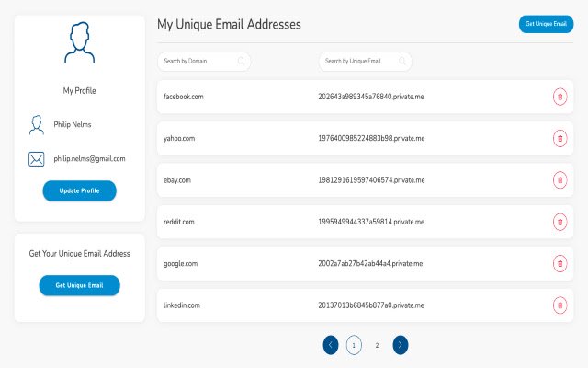Delete the google.com unique email
This screenshot has height=368, width=588.
tap(560, 264)
